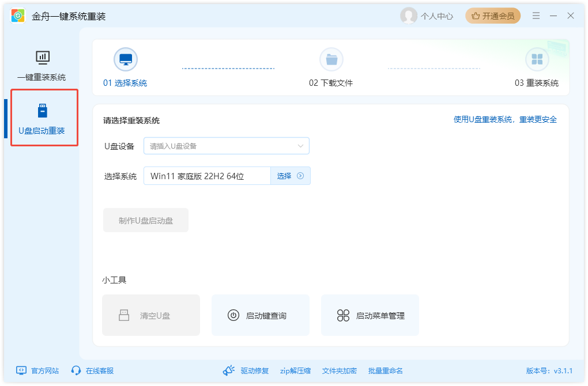
Task: Click the 01 选择系统 step label
Action: 125,83
